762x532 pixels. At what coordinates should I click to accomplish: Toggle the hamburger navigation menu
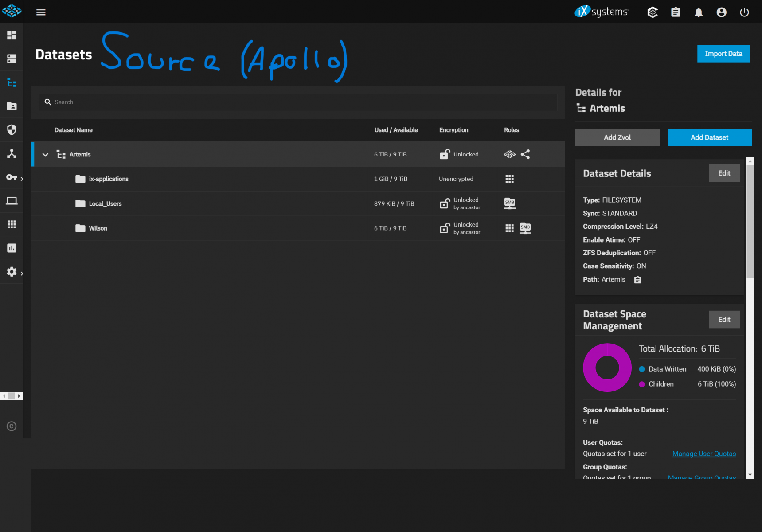coord(41,12)
